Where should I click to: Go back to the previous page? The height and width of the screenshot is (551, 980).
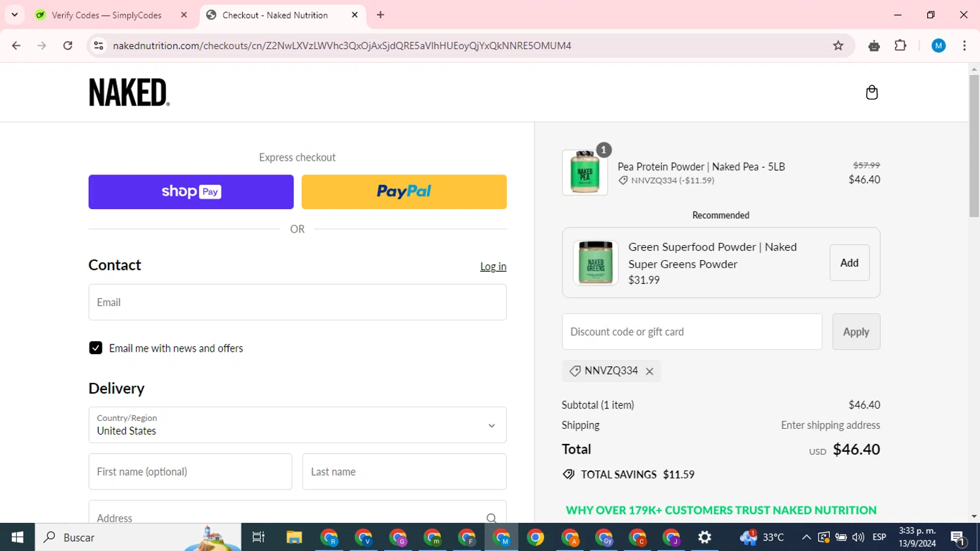[x=16, y=46]
